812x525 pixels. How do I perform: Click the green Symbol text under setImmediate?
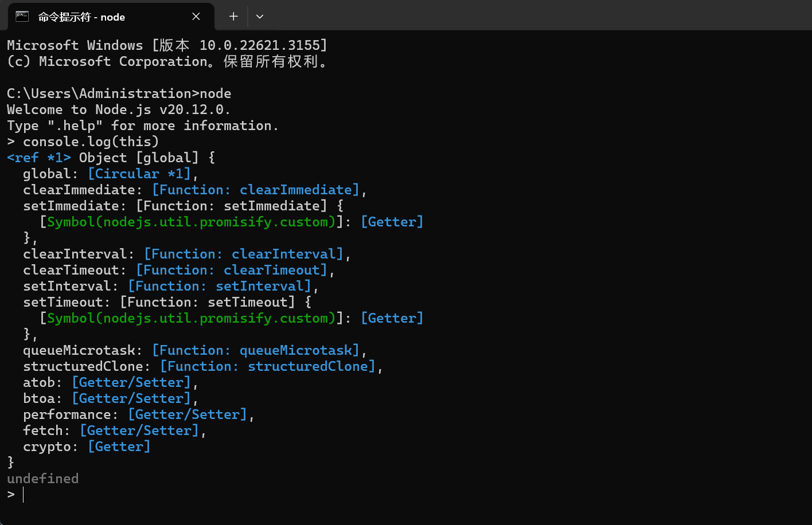pos(192,222)
